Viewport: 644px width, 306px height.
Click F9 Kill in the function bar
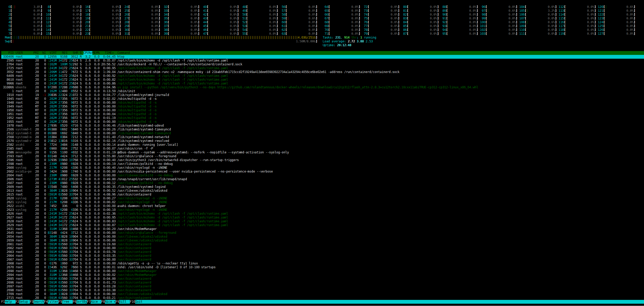[x=122, y=302]
